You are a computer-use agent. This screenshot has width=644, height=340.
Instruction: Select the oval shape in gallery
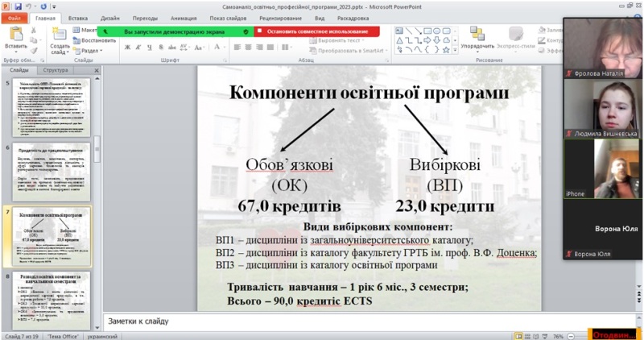point(437,31)
